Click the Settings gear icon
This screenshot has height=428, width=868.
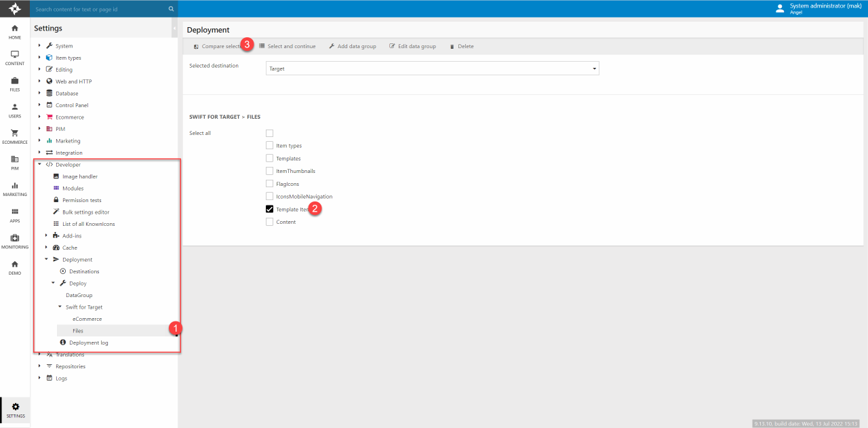[x=16, y=410]
